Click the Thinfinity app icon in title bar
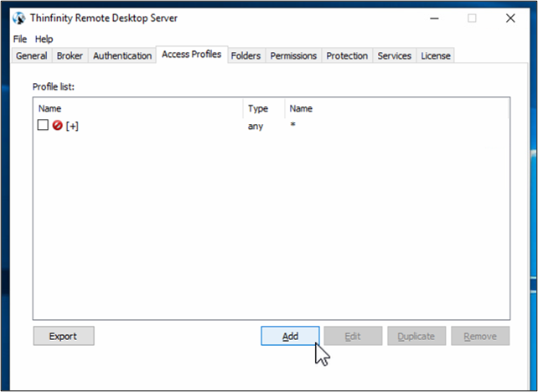Screen dimensions: 538x392 click(x=19, y=18)
